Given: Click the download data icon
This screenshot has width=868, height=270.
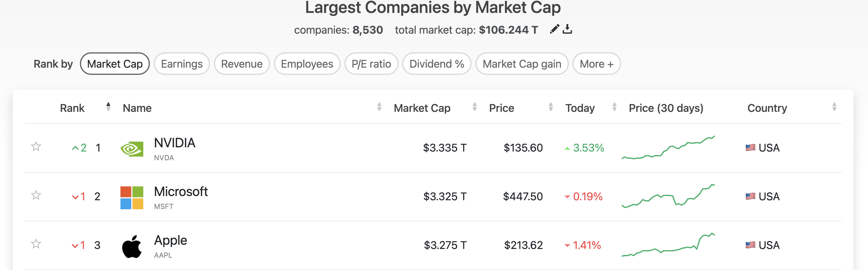Looking at the screenshot, I should [567, 29].
